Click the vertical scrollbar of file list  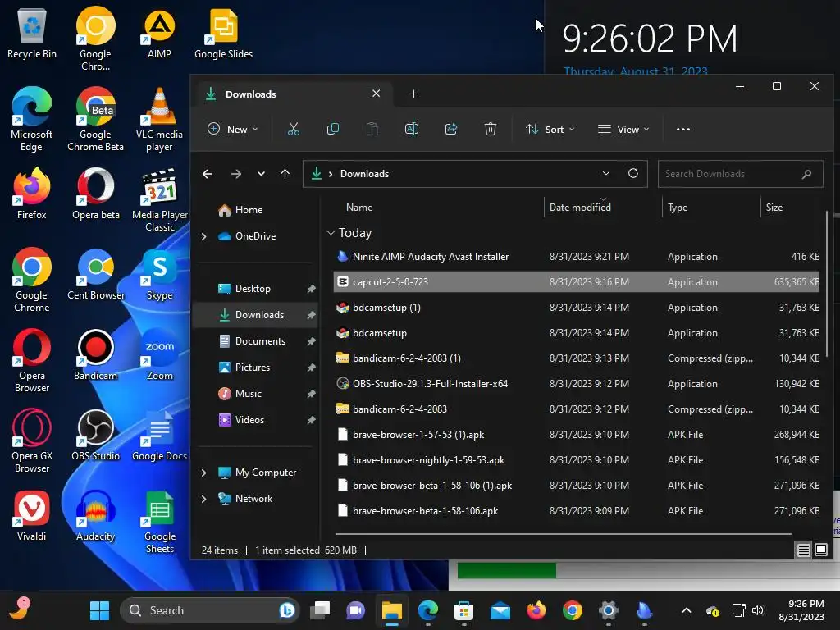coord(827,284)
